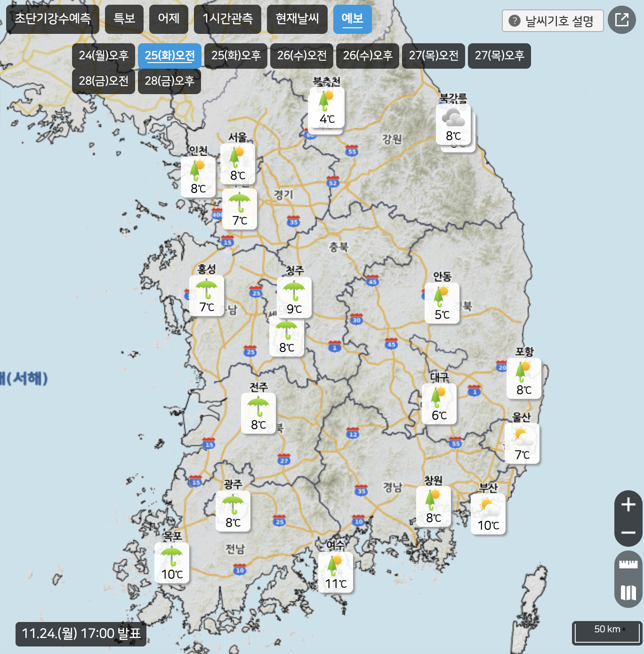Zoom out with the minus button
The width and height of the screenshot is (644, 654).
[628, 533]
